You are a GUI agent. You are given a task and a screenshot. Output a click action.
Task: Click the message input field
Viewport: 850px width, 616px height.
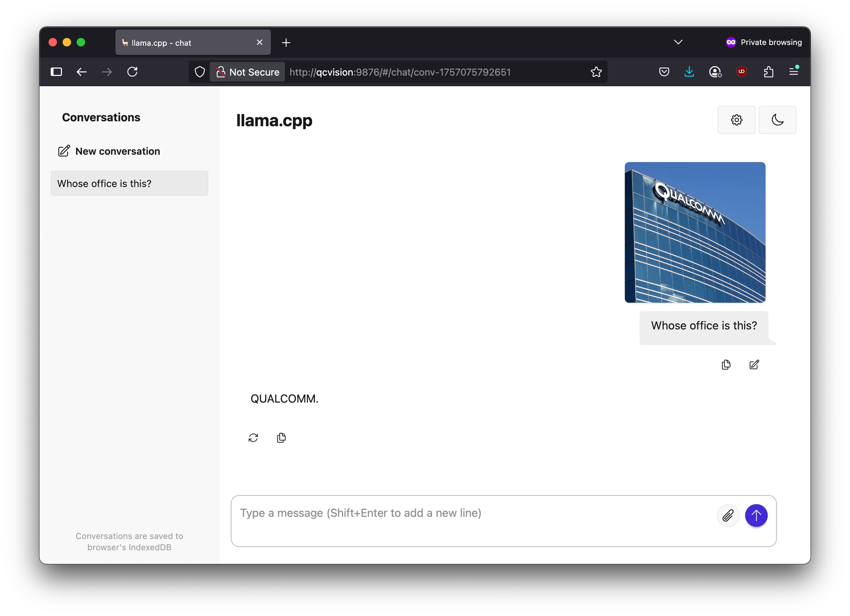(x=473, y=520)
